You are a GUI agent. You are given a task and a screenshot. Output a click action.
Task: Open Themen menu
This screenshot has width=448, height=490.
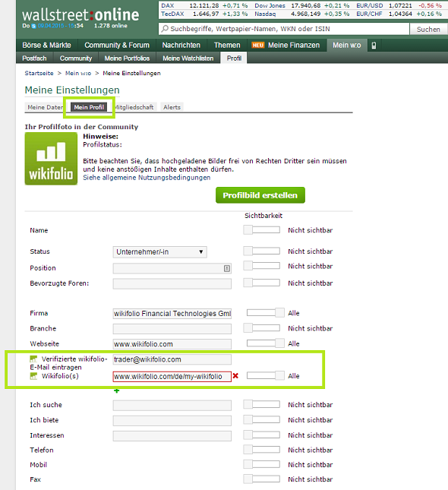(x=227, y=46)
